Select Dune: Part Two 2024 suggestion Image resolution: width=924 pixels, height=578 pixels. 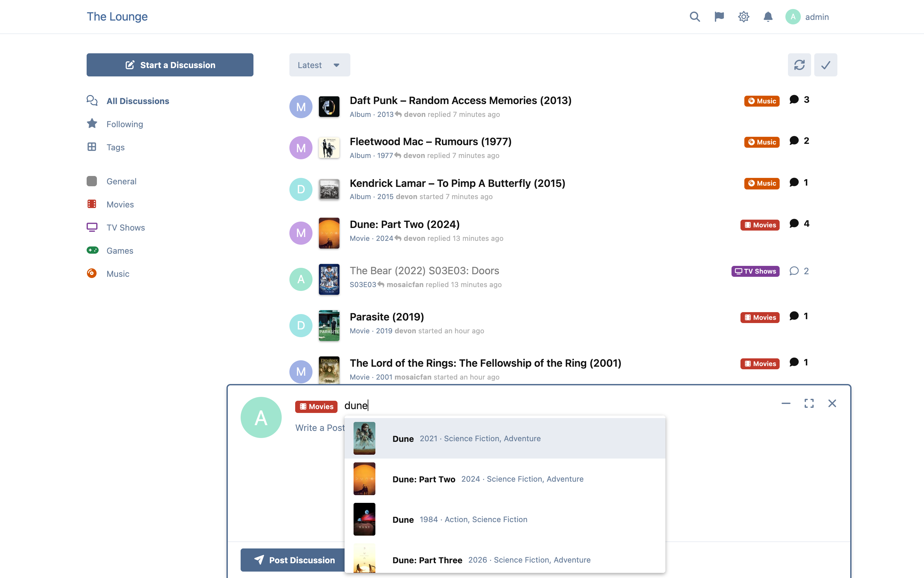(505, 479)
